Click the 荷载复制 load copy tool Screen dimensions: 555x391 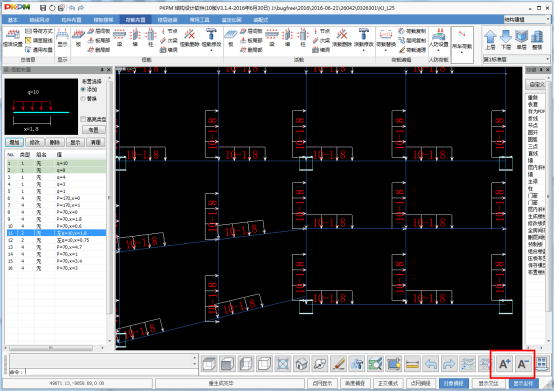[x=412, y=31]
